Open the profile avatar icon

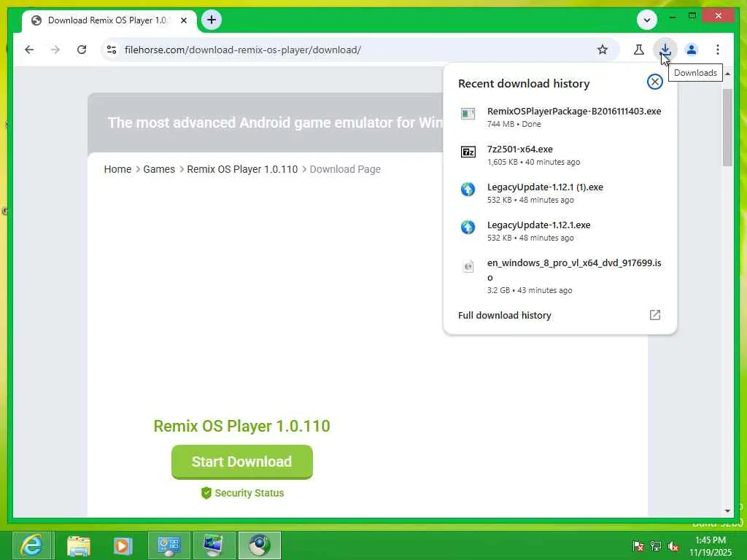[692, 50]
